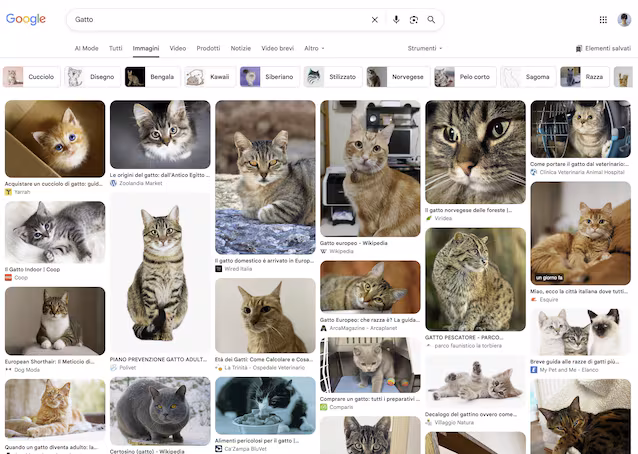638x454 pixels.
Task: Click into the Gatto search field
Action: point(220,20)
